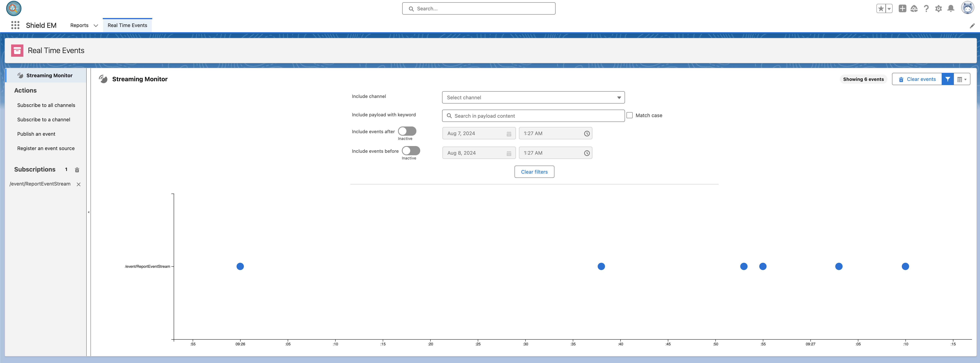Open the notifications bell
The image size is (980, 363).
[x=950, y=8]
